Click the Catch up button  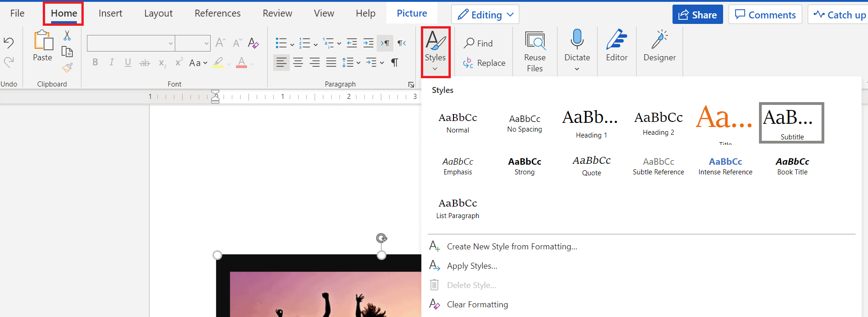839,15
